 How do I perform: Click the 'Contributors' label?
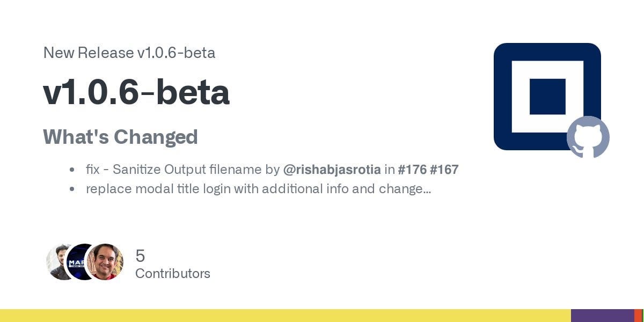172,273
